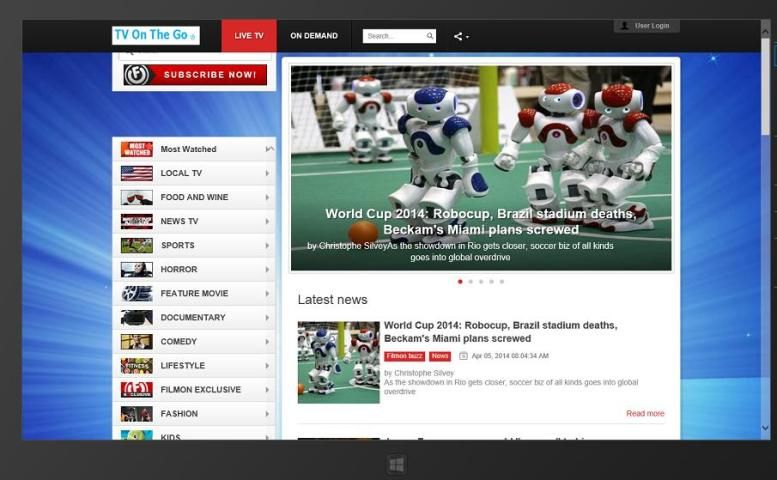Open the share icon menu
The width and height of the screenshot is (777, 480).
pyautogui.click(x=460, y=36)
